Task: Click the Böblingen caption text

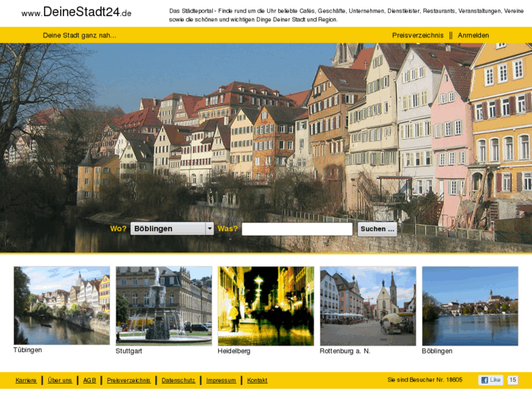Action: click(437, 351)
